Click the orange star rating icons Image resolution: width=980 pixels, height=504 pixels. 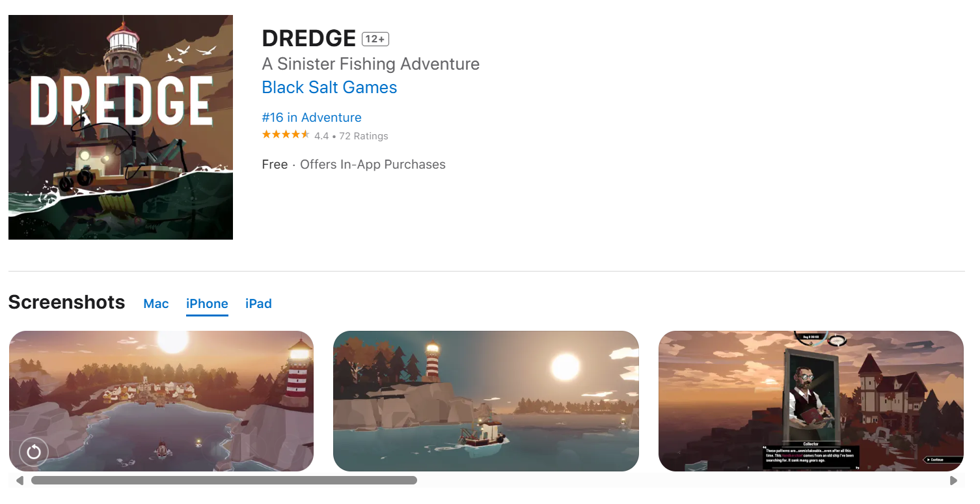286,135
